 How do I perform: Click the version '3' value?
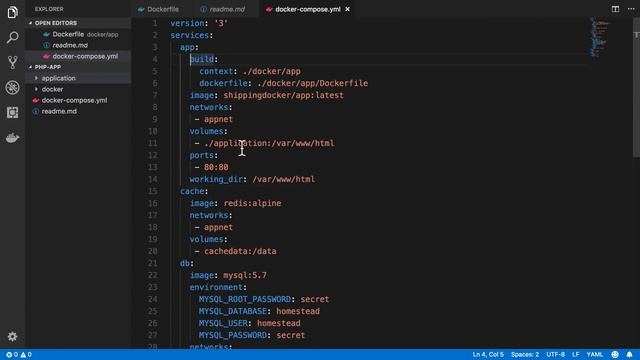coord(221,23)
